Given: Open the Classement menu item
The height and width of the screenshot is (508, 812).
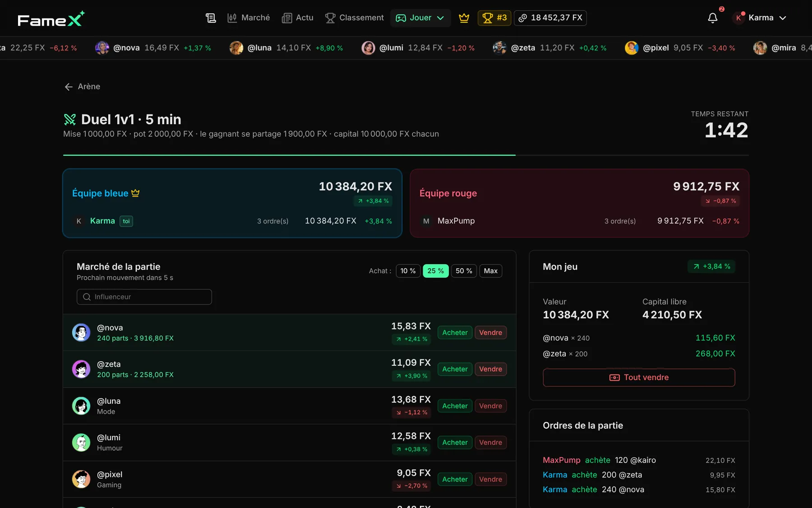Looking at the screenshot, I should pyautogui.click(x=355, y=18).
